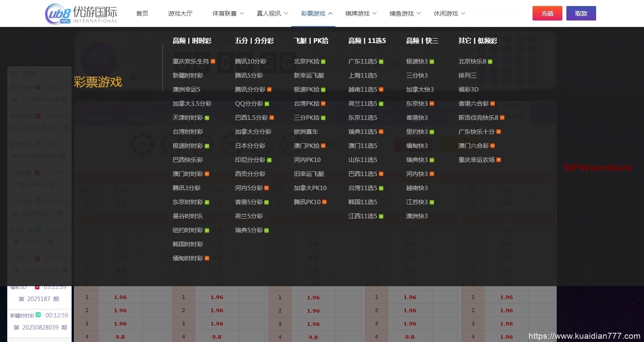The width and height of the screenshot is (644, 342).
Task: Open the 新疆时时彩 game link
Action: tap(187, 76)
